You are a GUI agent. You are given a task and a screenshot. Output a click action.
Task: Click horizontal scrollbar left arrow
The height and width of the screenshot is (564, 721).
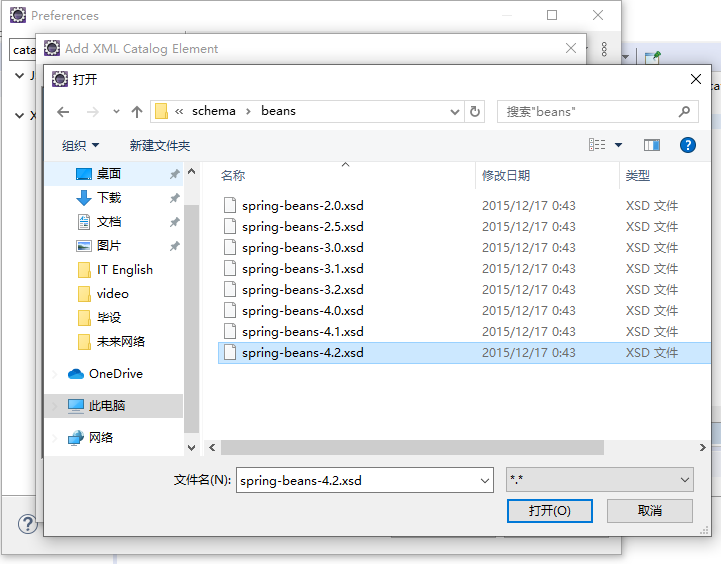point(212,447)
